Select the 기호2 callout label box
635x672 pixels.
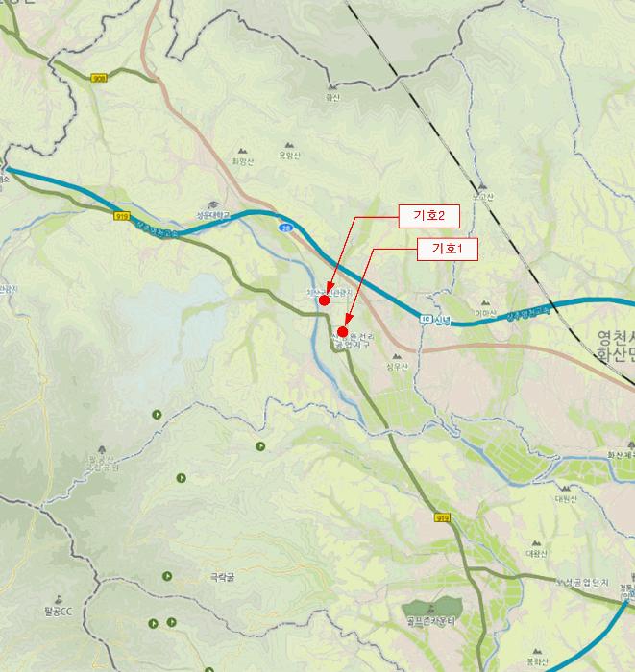(429, 216)
